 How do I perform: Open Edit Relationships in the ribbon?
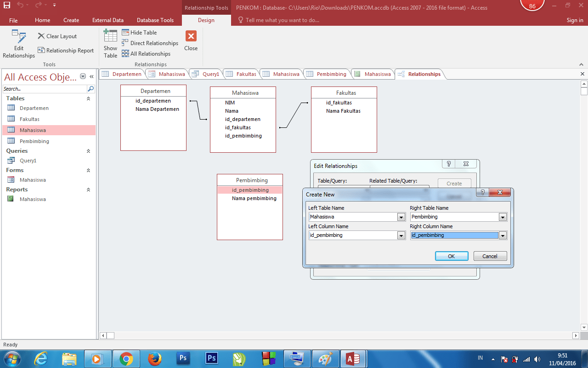click(19, 44)
